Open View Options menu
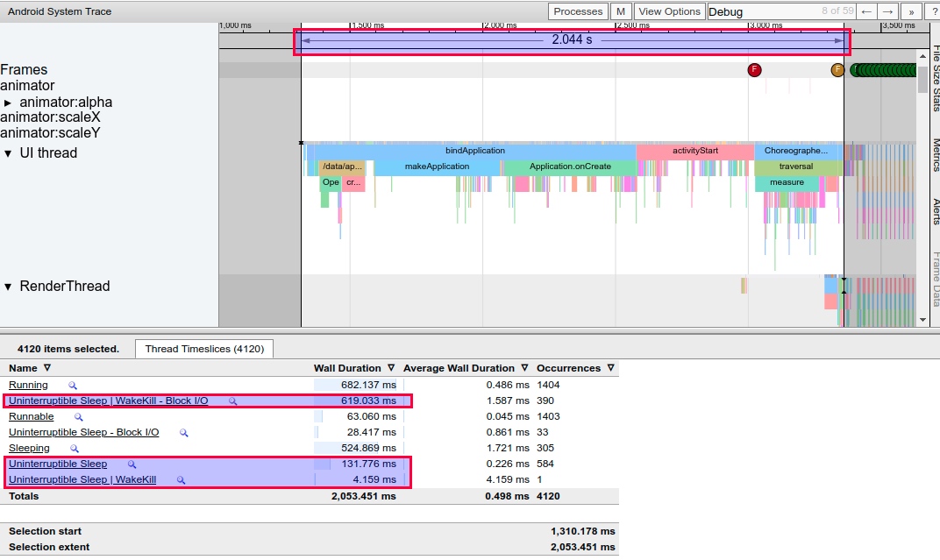Image resolution: width=940 pixels, height=560 pixels. click(x=669, y=11)
